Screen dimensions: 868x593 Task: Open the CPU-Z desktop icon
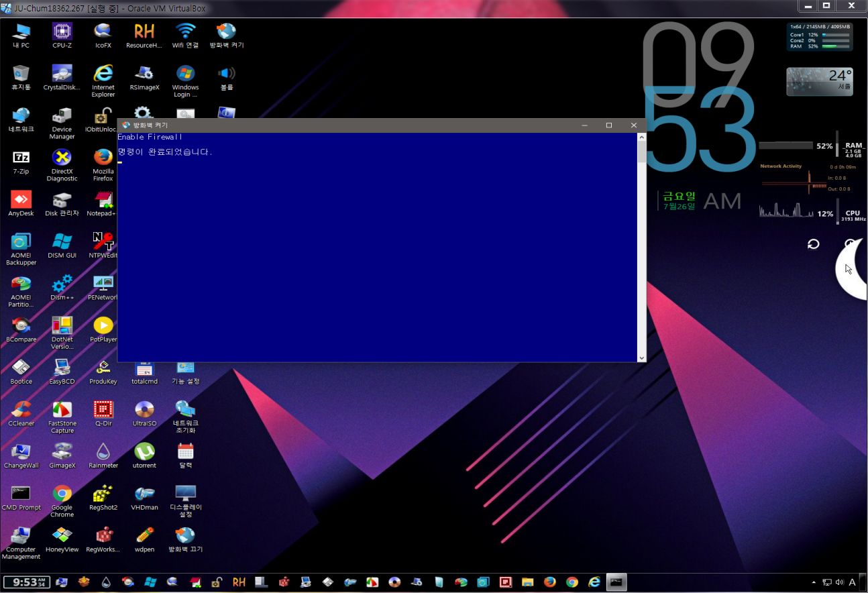click(62, 36)
